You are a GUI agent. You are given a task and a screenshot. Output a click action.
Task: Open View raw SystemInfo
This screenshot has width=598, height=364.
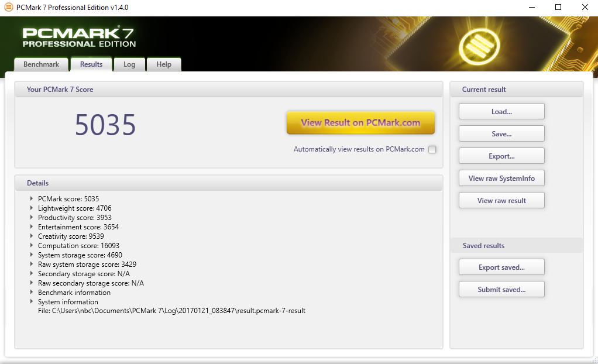point(501,178)
